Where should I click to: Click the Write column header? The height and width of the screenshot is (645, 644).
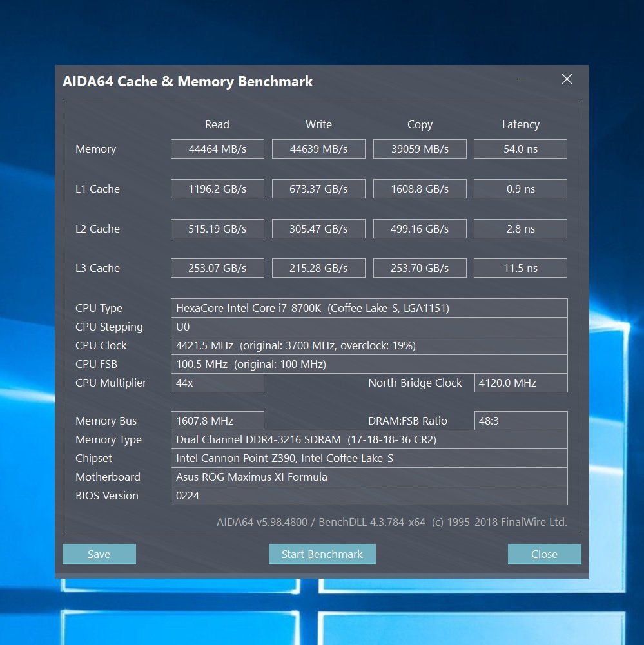318,124
